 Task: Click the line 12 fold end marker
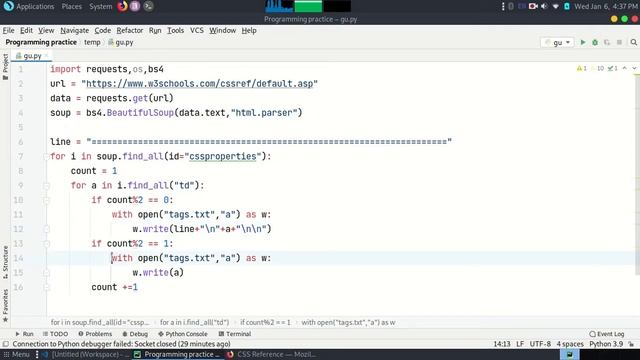coord(46,229)
